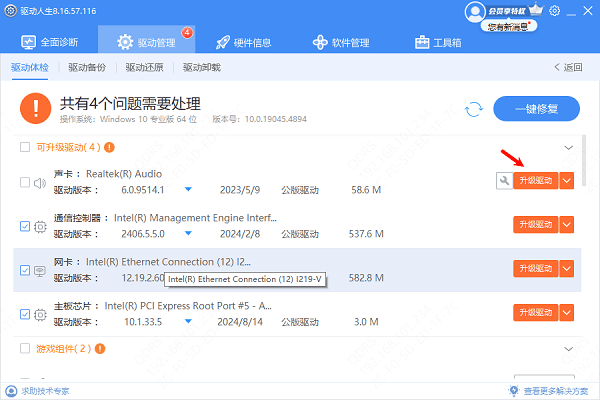600x400 pixels.
Task: Select the 驱动备份 sub-tab
Action: point(87,67)
